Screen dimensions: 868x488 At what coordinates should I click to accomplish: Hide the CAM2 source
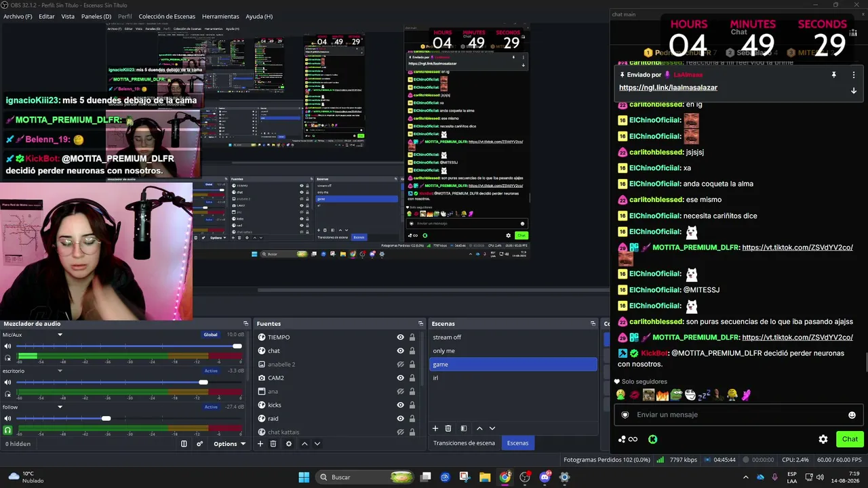point(400,378)
